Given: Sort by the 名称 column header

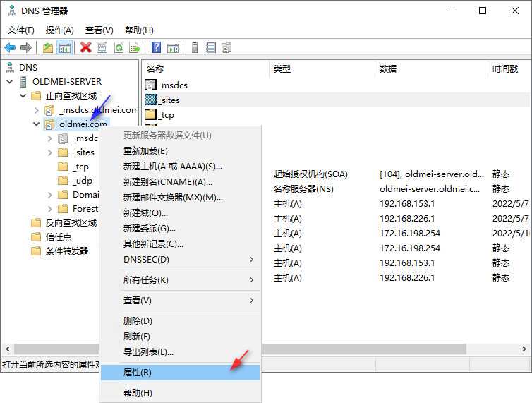Looking at the screenshot, I should click(x=205, y=69).
